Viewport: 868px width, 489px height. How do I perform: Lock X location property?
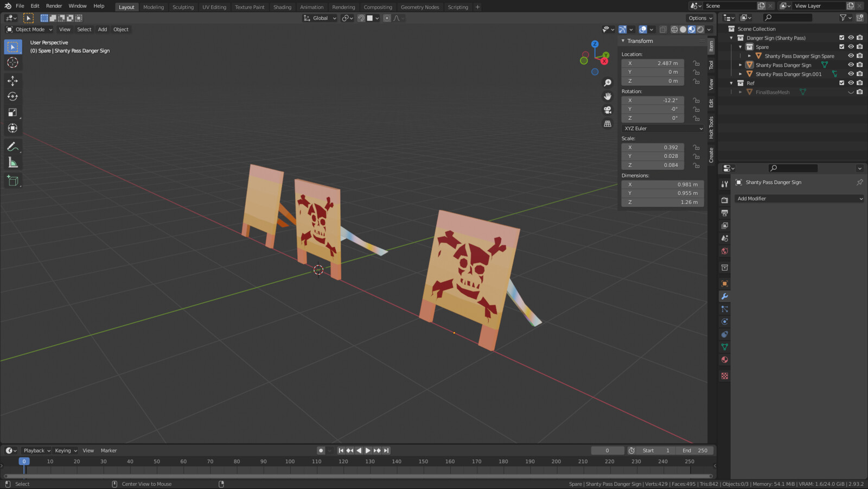[x=696, y=63]
